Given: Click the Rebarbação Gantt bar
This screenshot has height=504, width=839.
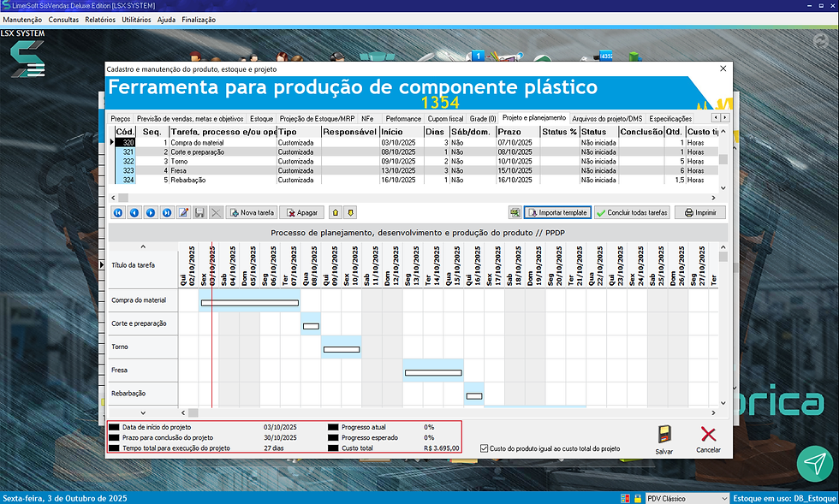Looking at the screenshot, I should coord(474,396).
